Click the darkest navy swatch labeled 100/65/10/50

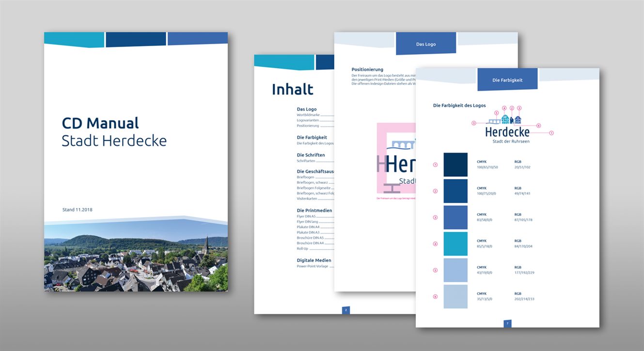click(x=456, y=165)
